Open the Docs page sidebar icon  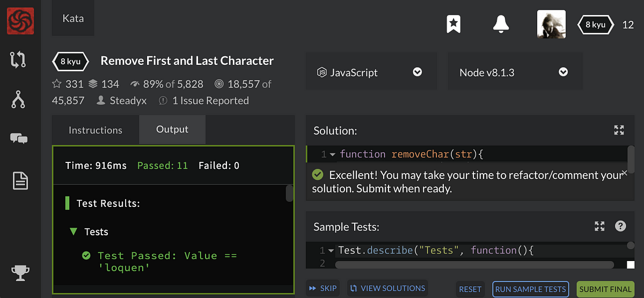click(x=20, y=181)
